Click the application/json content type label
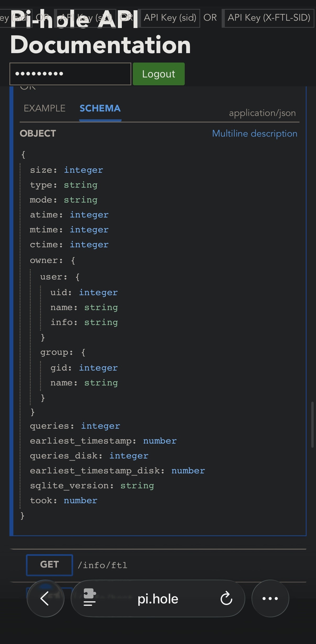 point(262,113)
